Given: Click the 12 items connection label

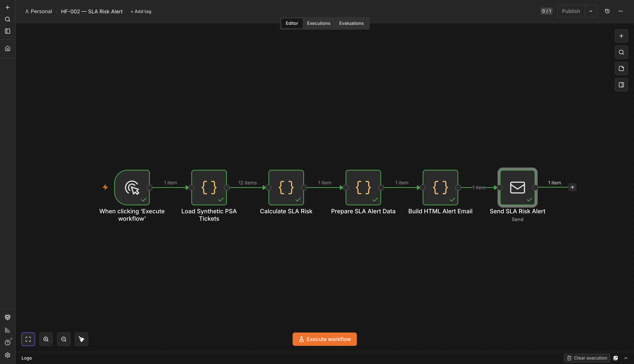Looking at the screenshot, I should (247, 183).
